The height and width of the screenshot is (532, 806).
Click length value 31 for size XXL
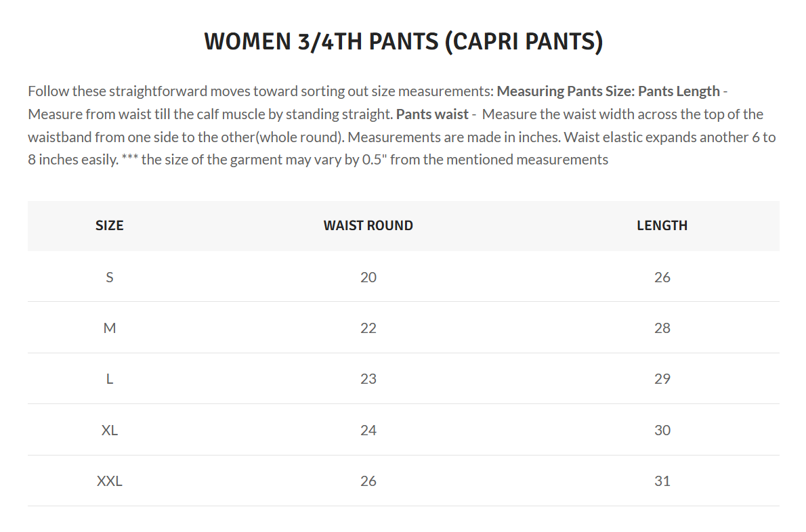click(x=662, y=481)
